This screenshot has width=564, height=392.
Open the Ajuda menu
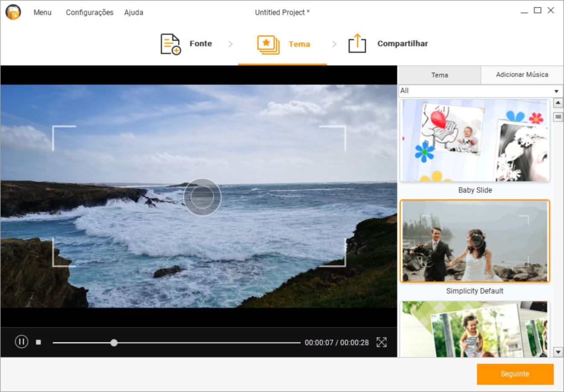(x=133, y=12)
